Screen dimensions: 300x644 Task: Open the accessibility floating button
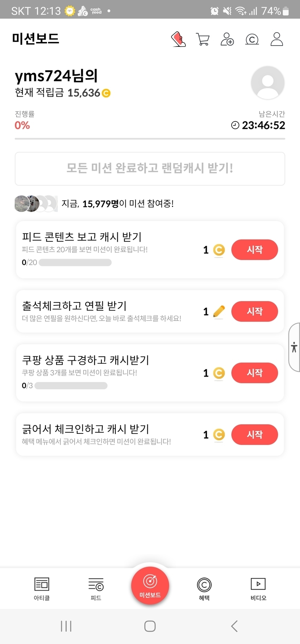click(294, 347)
